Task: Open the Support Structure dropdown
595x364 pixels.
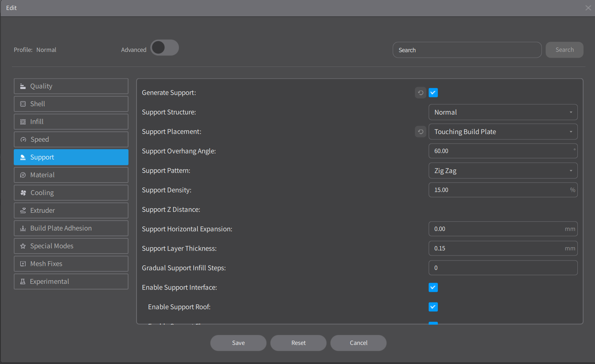Action: (502, 112)
